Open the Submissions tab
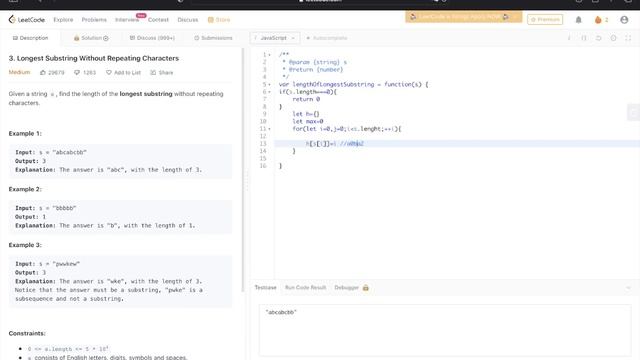Image resolution: width=640 pixels, height=360 pixels. pyautogui.click(x=213, y=38)
